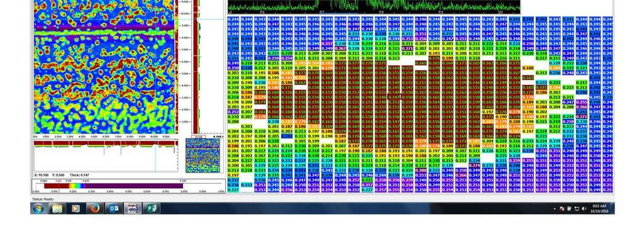Screen dimensions: 644x249
Task: Click the green A-scan waveform strip
Action: click(x=374, y=6)
